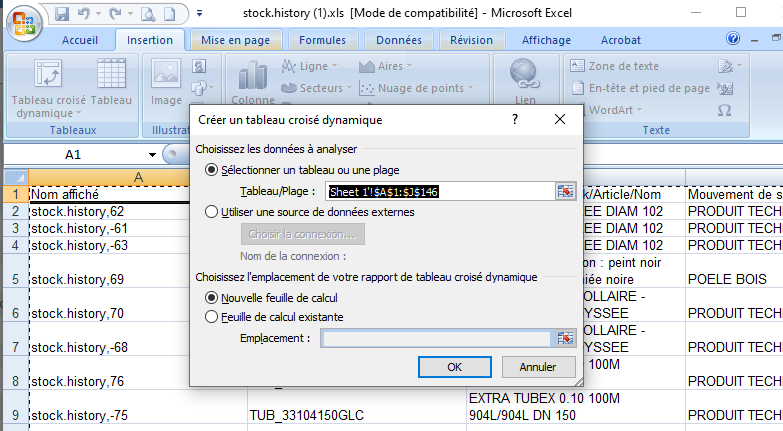
Task: Click the insert object icon
Action: (725, 88)
